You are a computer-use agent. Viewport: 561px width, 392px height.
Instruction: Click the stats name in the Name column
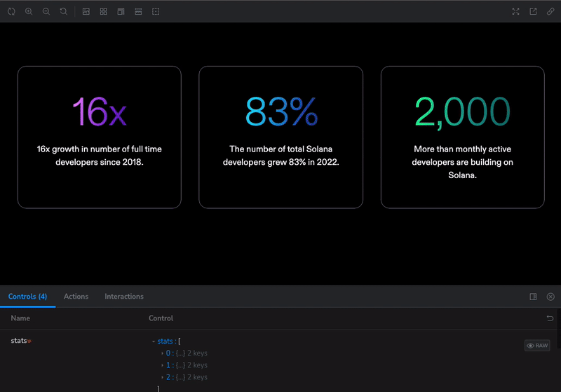19,341
